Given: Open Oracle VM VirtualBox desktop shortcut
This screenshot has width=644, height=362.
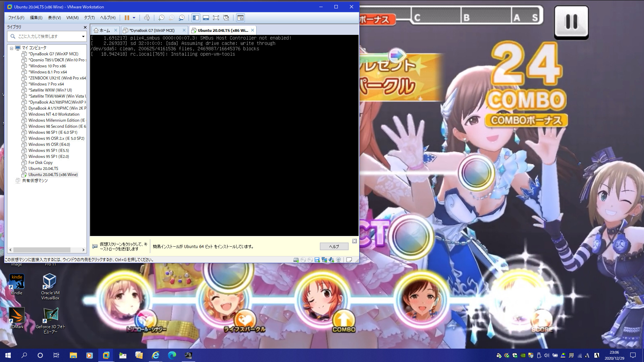Looking at the screenshot, I should (x=50, y=286).
